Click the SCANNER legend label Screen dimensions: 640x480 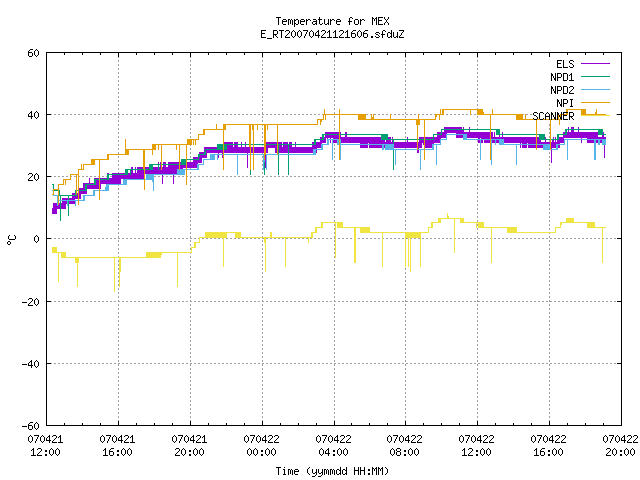(553, 116)
